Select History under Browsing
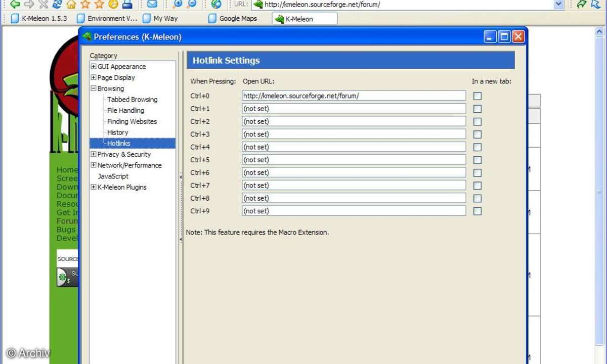The height and width of the screenshot is (364, 607). tap(117, 132)
